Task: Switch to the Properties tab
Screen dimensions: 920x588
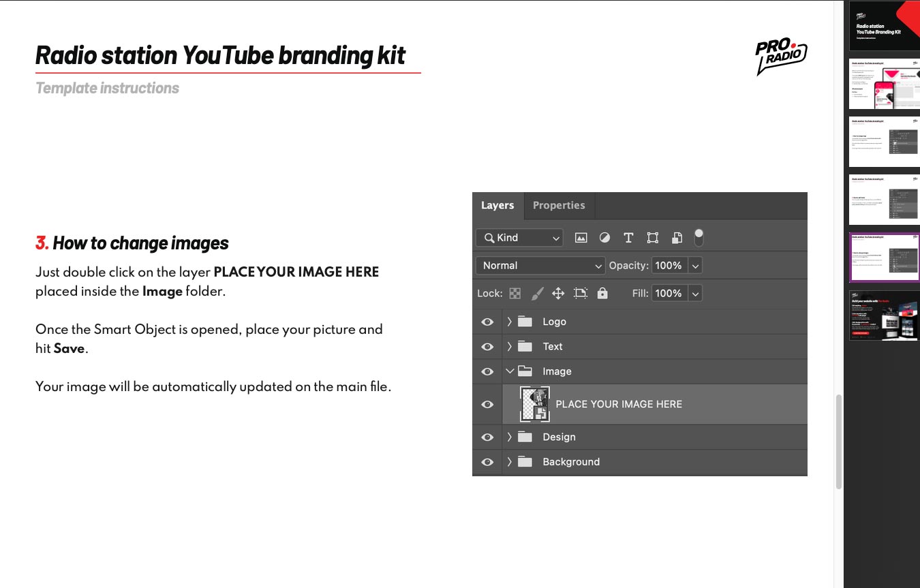Action: 559,206
